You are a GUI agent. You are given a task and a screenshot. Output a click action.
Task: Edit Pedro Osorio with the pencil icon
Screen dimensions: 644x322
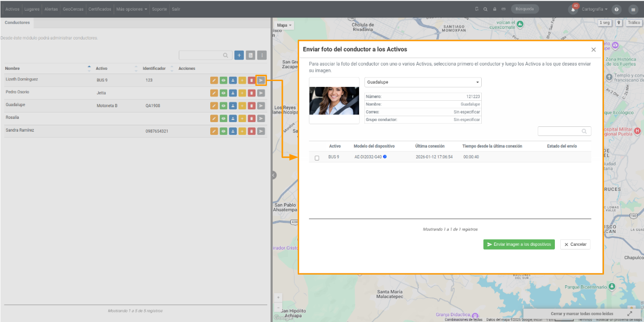[214, 93]
